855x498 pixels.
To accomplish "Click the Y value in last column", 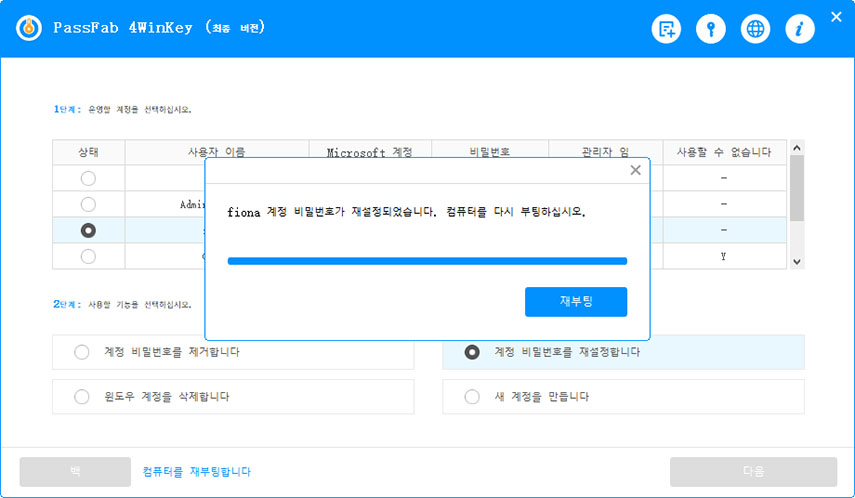I will (x=724, y=256).
